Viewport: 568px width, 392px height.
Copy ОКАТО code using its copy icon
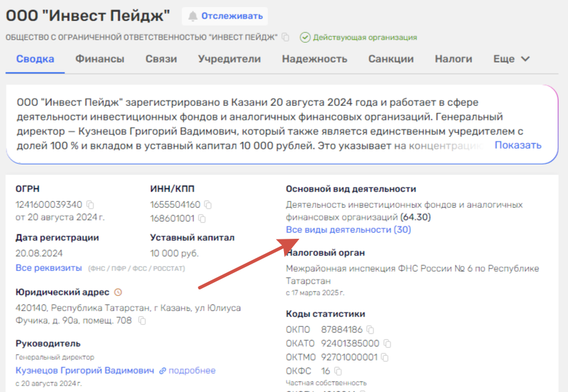click(387, 343)
